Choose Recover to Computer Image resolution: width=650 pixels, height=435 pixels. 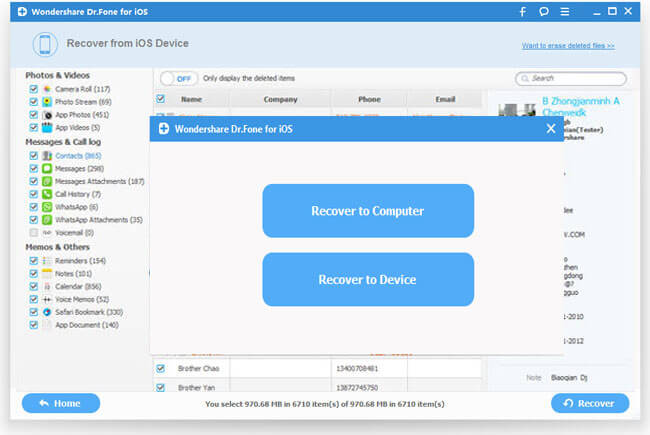tap(368, 211)
